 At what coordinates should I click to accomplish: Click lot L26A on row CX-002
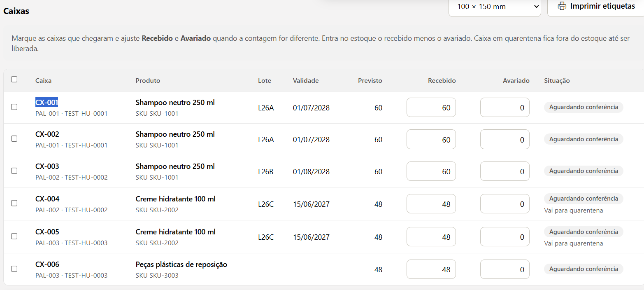pos(266,140)
